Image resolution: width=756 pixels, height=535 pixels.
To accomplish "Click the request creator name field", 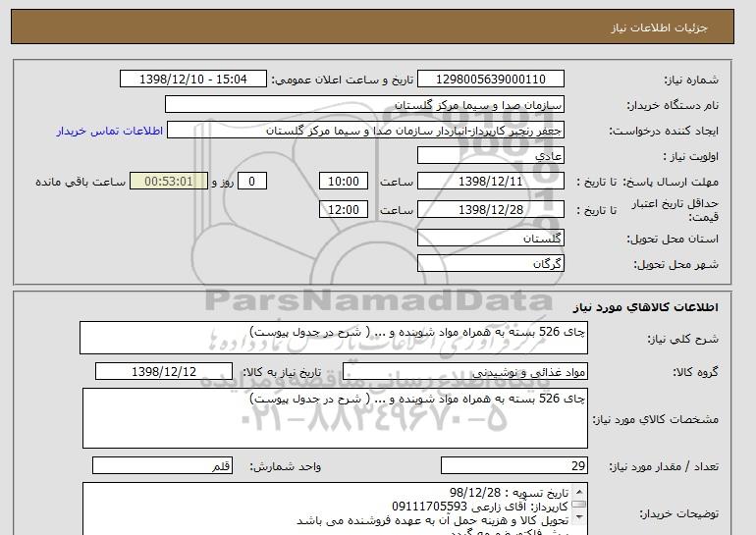I will point(365,131).
